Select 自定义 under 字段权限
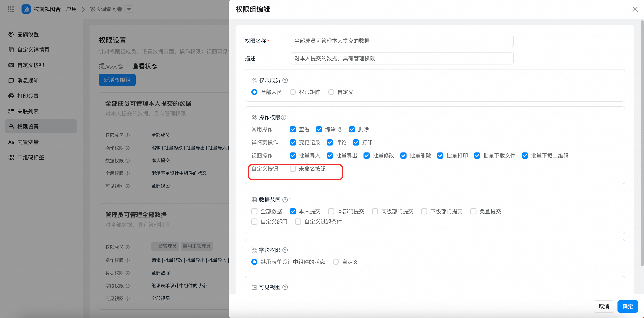The height and width of the screenshot is (318, 644). click(336, 262)
